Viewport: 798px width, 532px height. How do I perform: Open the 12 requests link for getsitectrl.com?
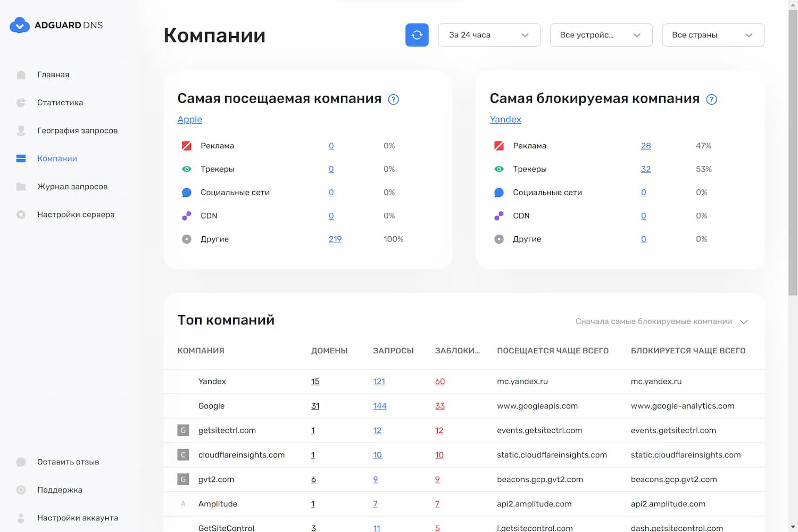[377, 430]
